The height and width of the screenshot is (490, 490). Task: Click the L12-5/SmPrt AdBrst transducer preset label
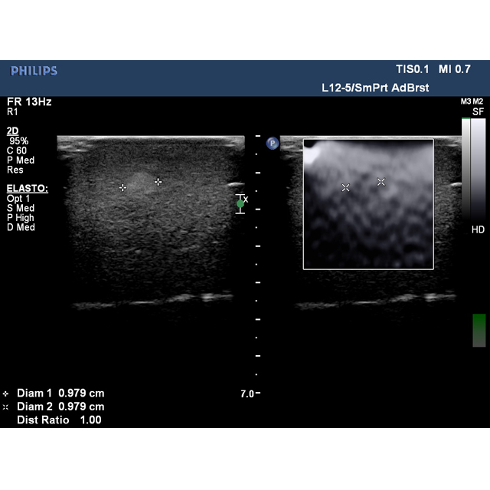pos(375,88)
